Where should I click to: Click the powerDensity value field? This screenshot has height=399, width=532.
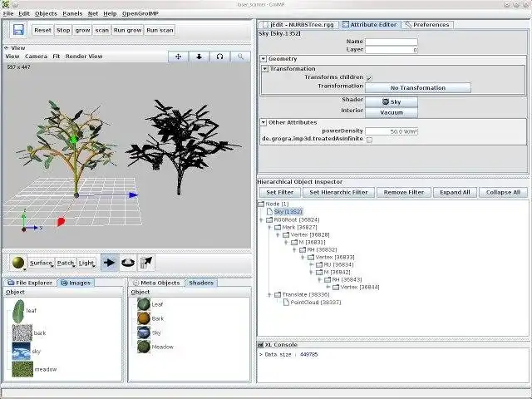coord(392,131)
